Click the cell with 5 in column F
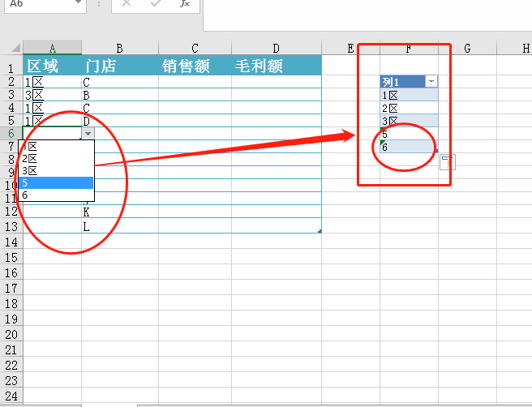 coord(409,134)
